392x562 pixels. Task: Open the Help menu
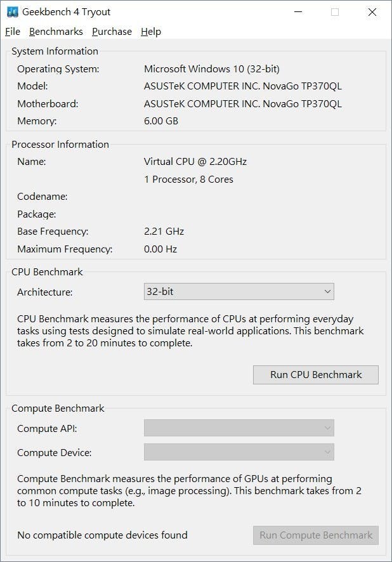151,32
